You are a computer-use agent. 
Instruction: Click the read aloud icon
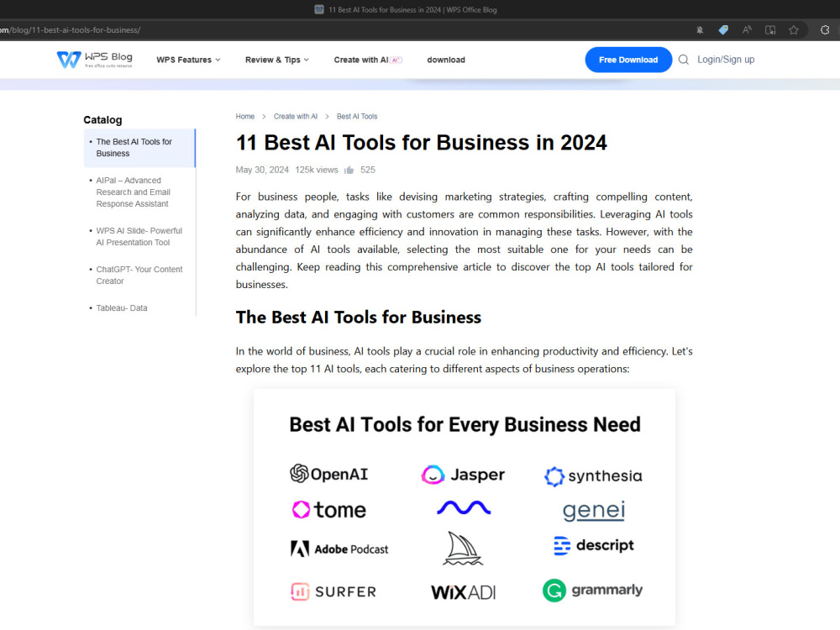[747, 30]
